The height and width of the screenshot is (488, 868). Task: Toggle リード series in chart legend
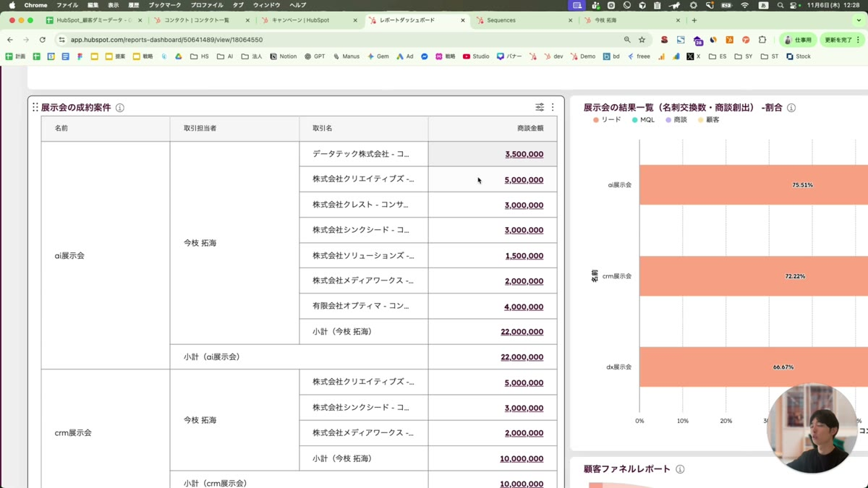click(x=607, y=120)
